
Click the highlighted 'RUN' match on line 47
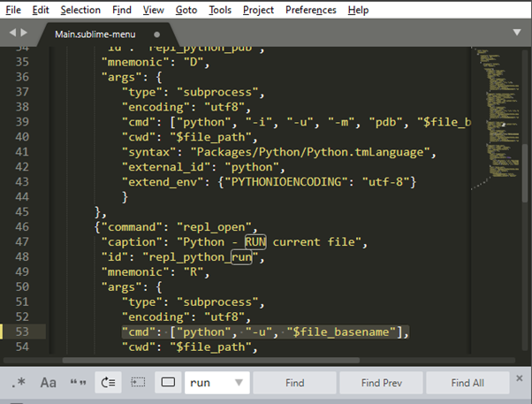coord(255,241)
